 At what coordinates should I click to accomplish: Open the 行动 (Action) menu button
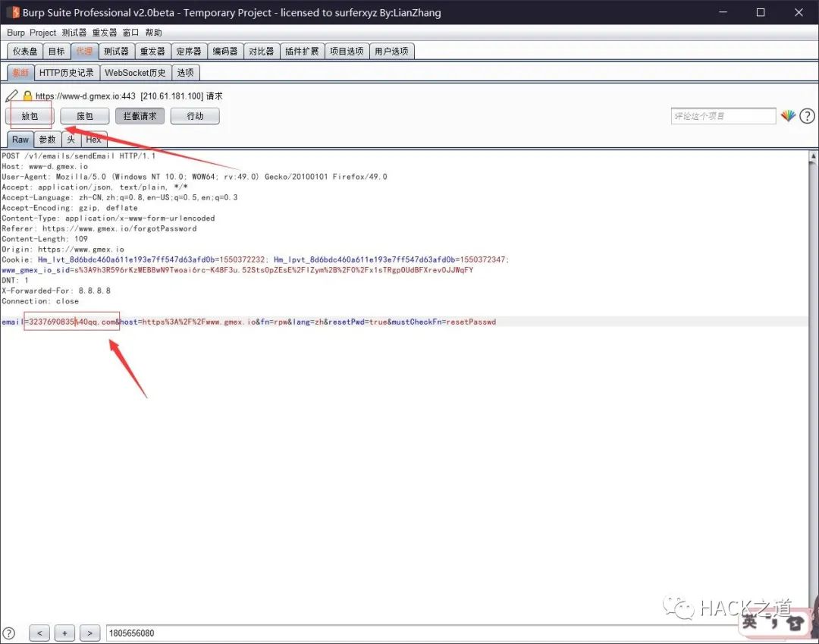click(195, 116)
